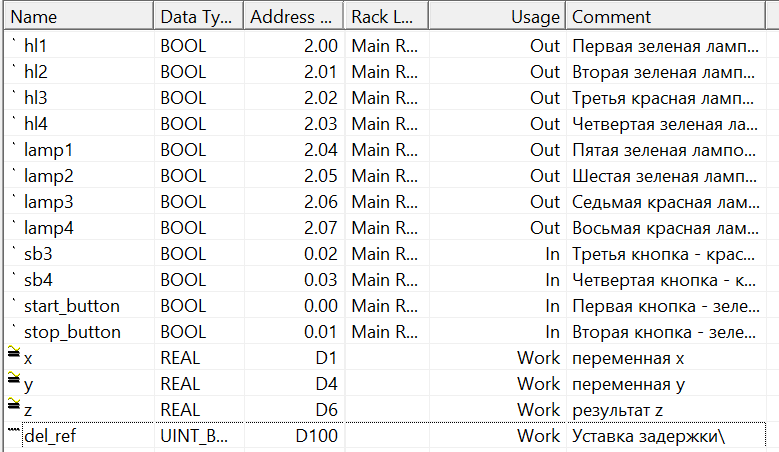This screenshot has height=452, width=779.
Task: Click address cell 2.02
Action: (x=321, y=98)
